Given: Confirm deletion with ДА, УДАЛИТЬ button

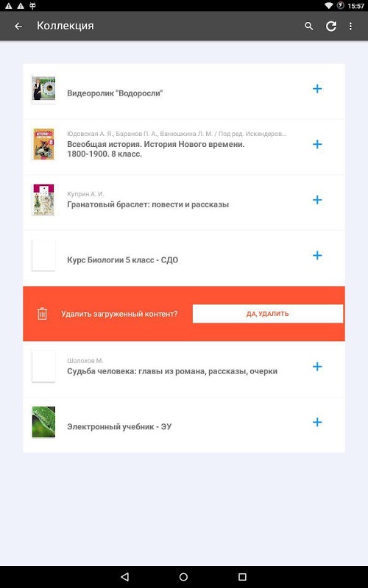Looking at the screenshot, I should point(268,314).
